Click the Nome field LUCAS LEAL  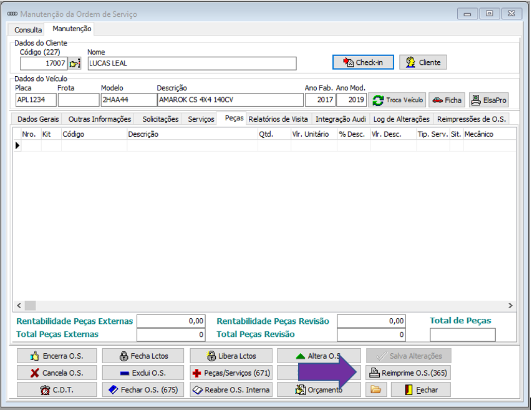(x=192, y=64)
